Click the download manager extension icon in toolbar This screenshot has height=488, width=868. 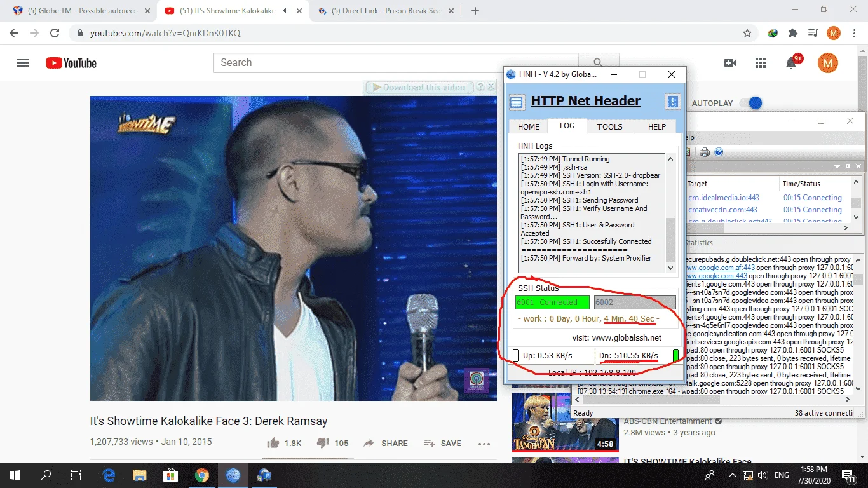click(x=773, y=33)
